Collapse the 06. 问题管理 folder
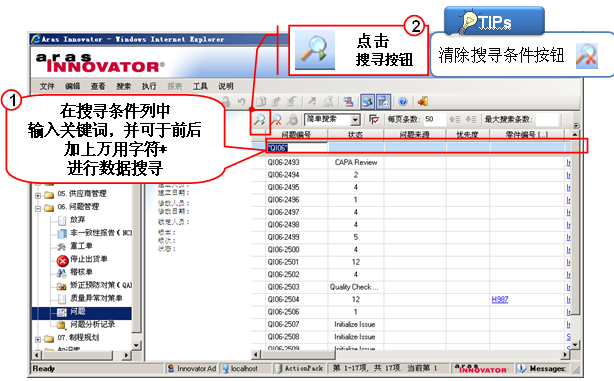614x381 pixels. point(38,208)
